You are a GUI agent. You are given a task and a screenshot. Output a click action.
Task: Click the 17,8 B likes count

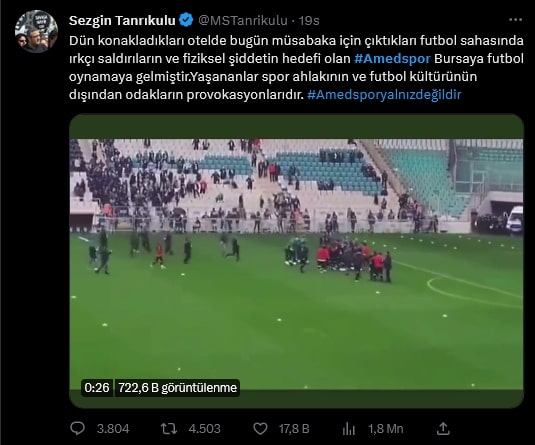[x=294, y=429]
